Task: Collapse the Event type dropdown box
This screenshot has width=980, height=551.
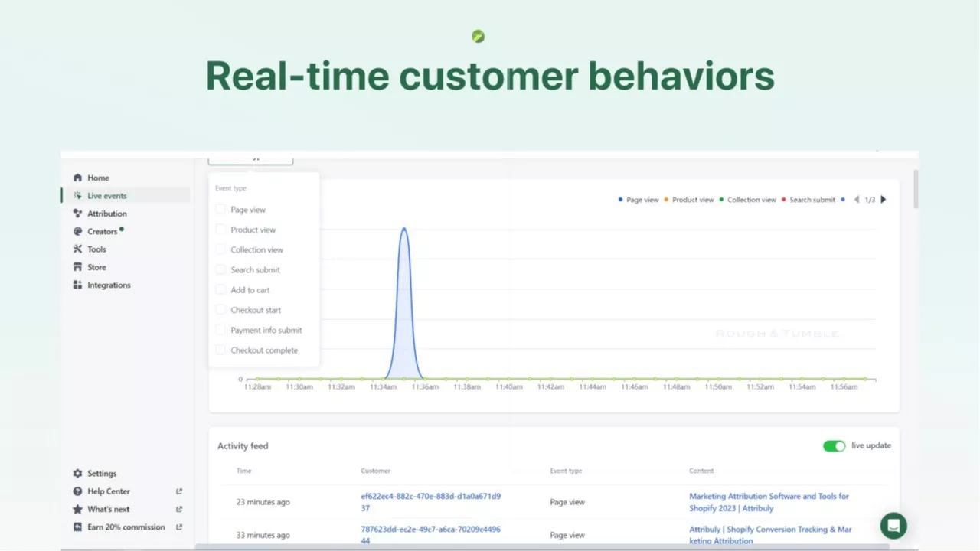Action: (x=250, y=159)
